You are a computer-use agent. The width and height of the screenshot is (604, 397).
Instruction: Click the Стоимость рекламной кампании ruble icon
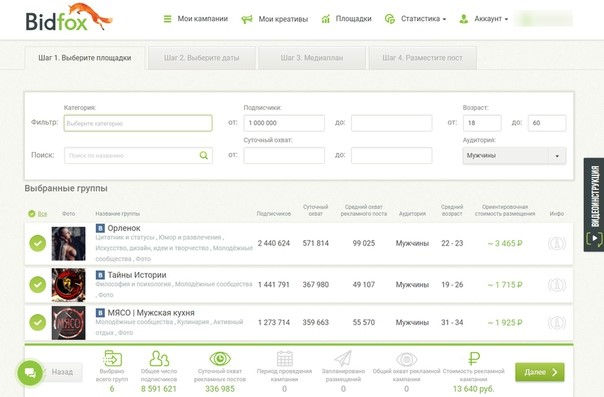click(x=474, y=359)
